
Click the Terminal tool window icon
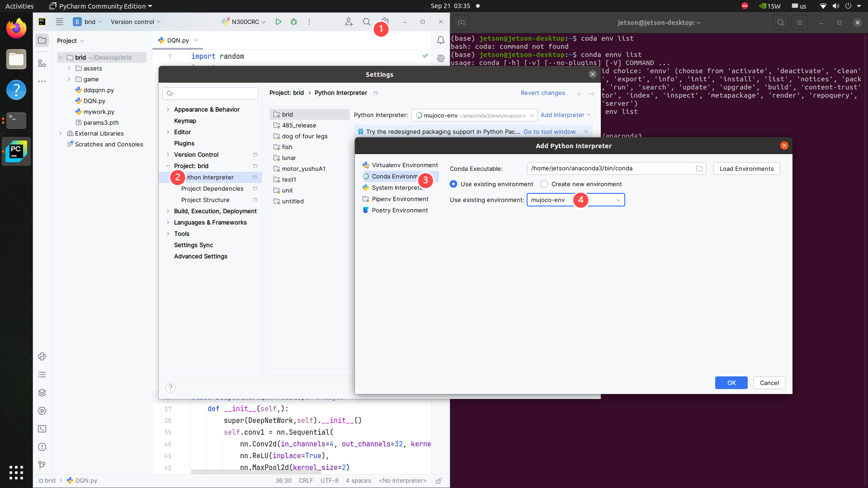42,428
